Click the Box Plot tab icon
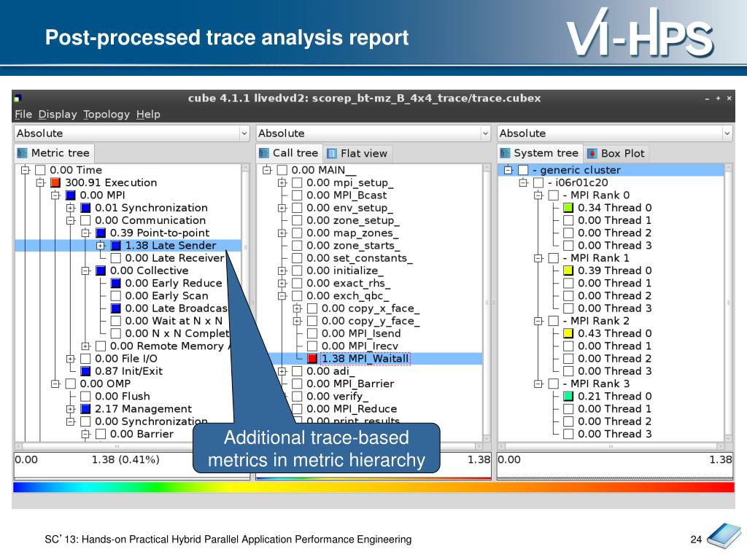747x560 pixels. coord(592,153)
